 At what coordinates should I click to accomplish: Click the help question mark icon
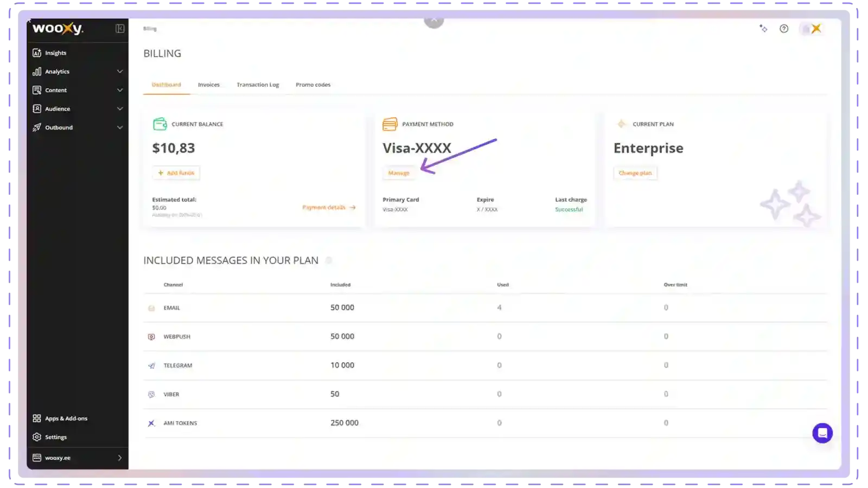(784, 29)
